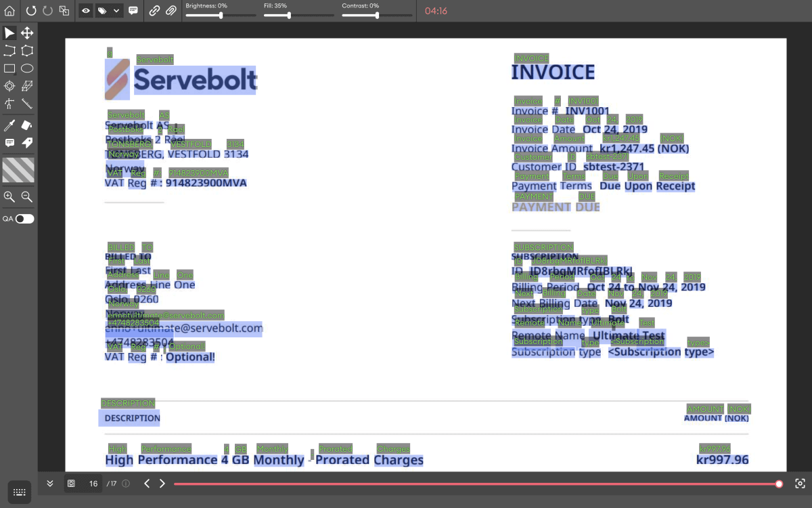Select the crosshair point tool
This screenshot has width=812, height=508.
[x=9, y=86]
